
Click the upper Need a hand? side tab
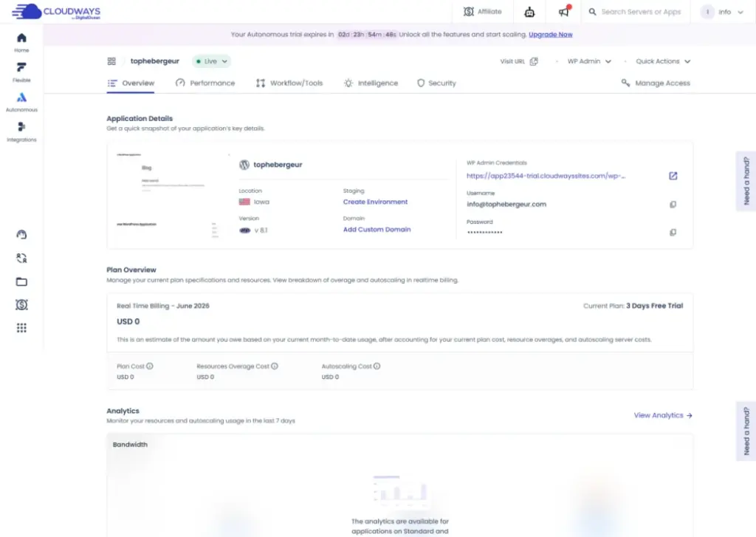pyautogui.click(x=746, y=181)
